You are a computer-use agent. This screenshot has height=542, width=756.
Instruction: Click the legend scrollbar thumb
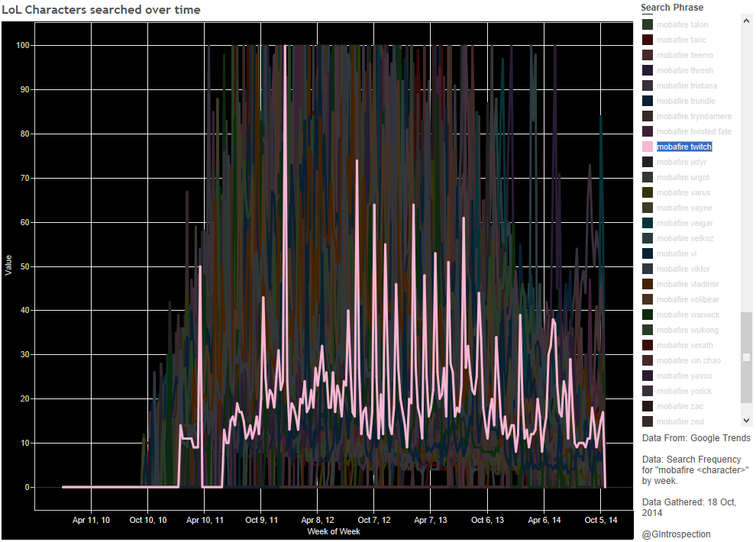pos(746,357)
